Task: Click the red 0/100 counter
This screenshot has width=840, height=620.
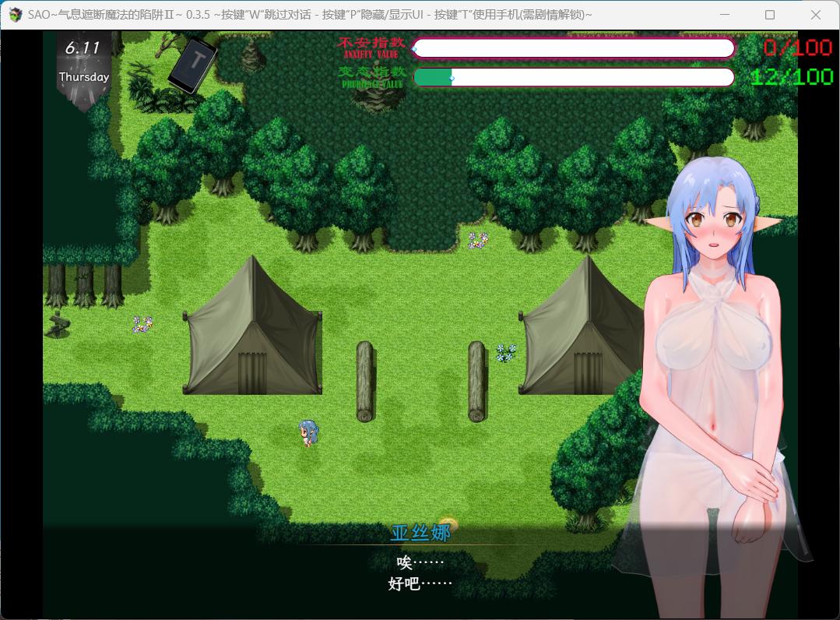Action: pyautogui.click(x=797, y=48)
